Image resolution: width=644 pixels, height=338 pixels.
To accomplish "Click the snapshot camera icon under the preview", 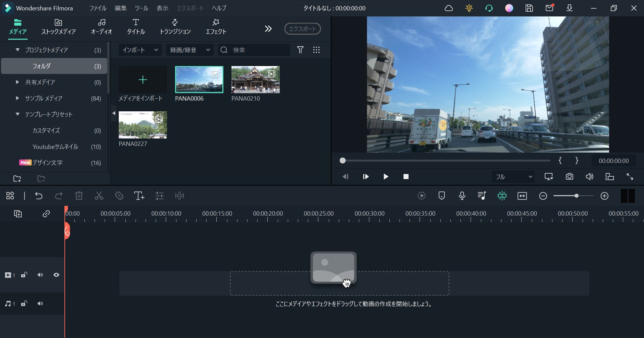I will point(569,176).
